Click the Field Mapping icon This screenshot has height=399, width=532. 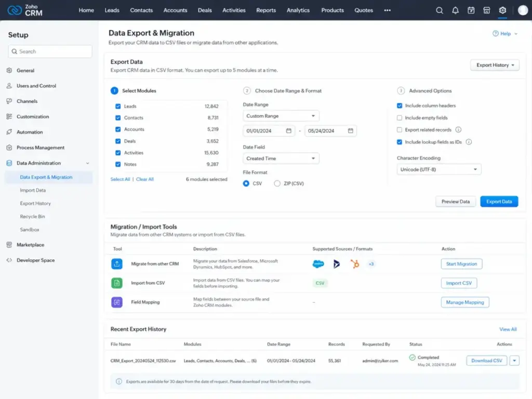click(x=117, y=302)
